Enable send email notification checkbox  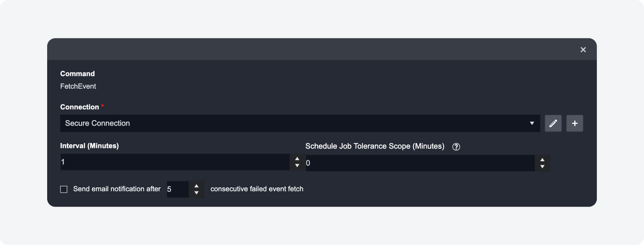click(64, 189)
